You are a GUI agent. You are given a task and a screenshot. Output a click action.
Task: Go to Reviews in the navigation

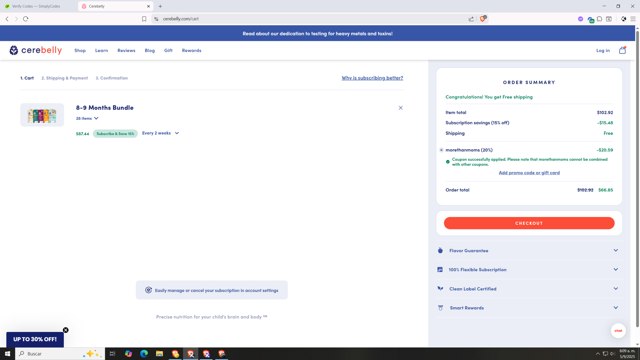[x=126, y=51]
